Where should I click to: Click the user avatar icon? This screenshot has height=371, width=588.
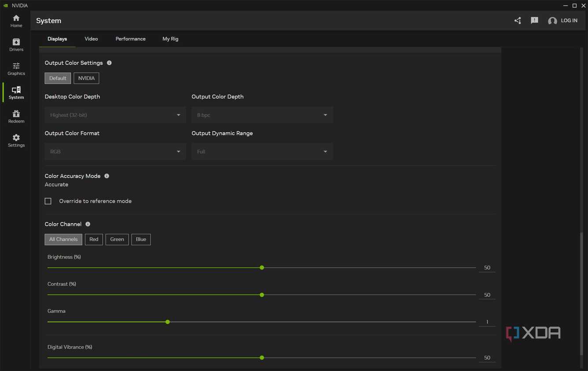[552, 21]
